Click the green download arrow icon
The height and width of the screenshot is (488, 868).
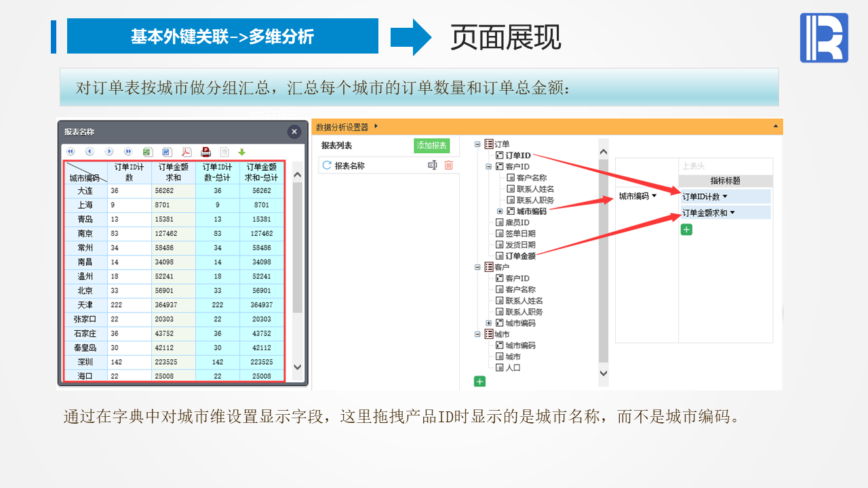(x=241, y=152)
